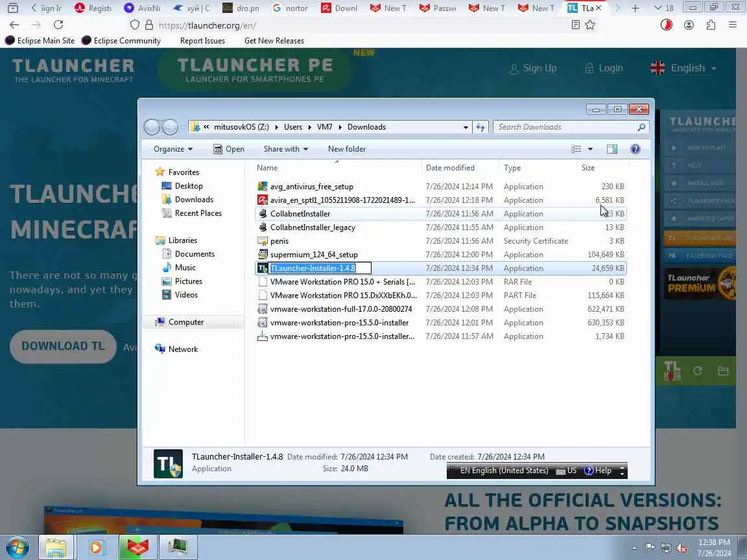Viewport: 747px width, 560px height.
Task: Sort files by Name column header
Action: (267, 168)
